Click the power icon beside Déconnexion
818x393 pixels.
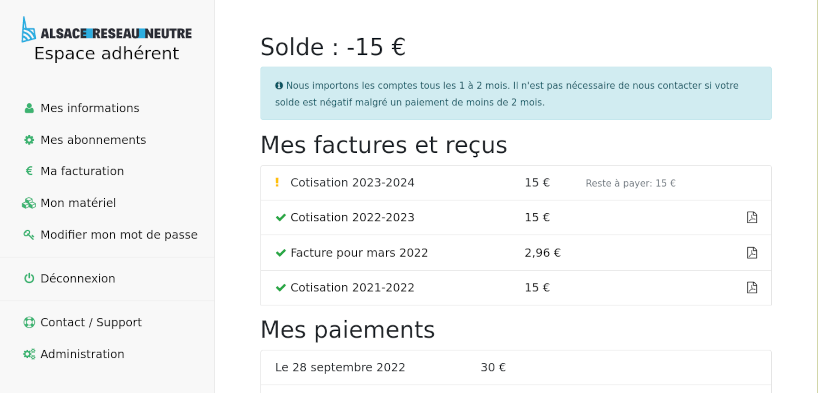(x=29, y=278)
